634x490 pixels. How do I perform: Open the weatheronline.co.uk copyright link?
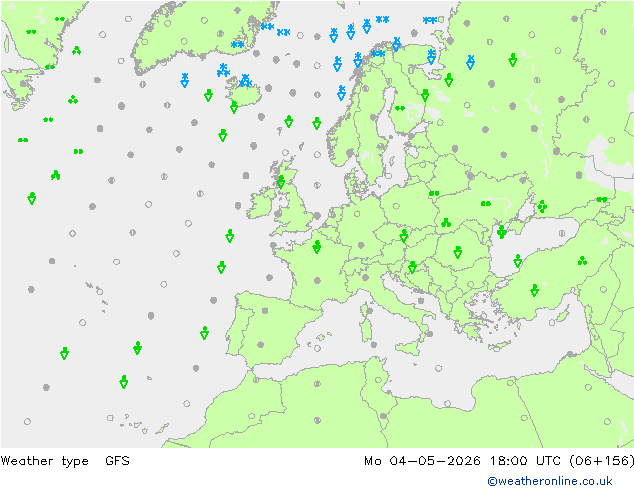coord(550,481)
